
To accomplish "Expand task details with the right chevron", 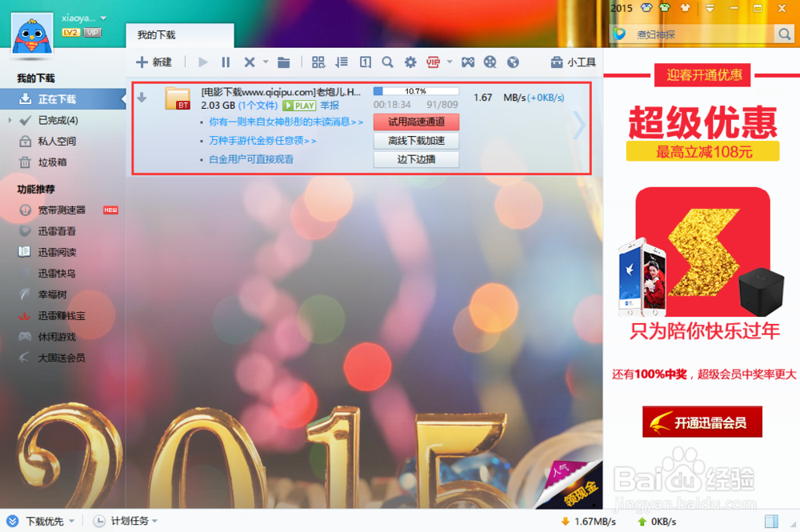I will pos(578,125).
